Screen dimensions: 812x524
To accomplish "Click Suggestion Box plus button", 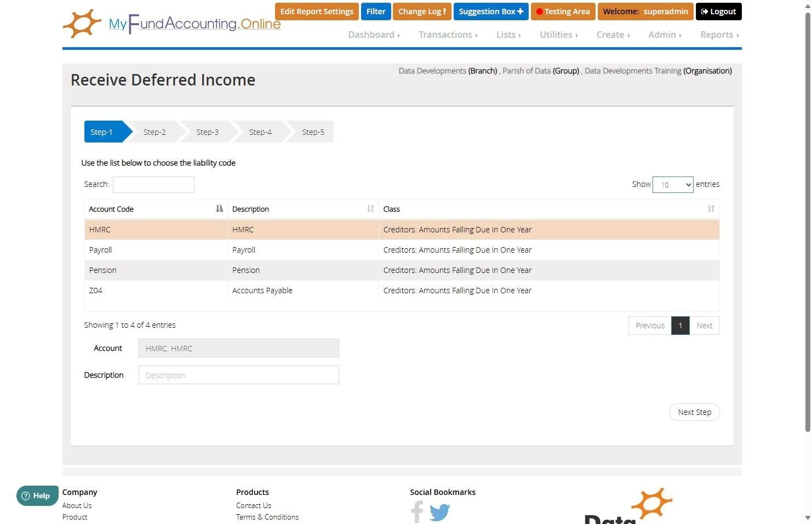I will coord(491,12).
